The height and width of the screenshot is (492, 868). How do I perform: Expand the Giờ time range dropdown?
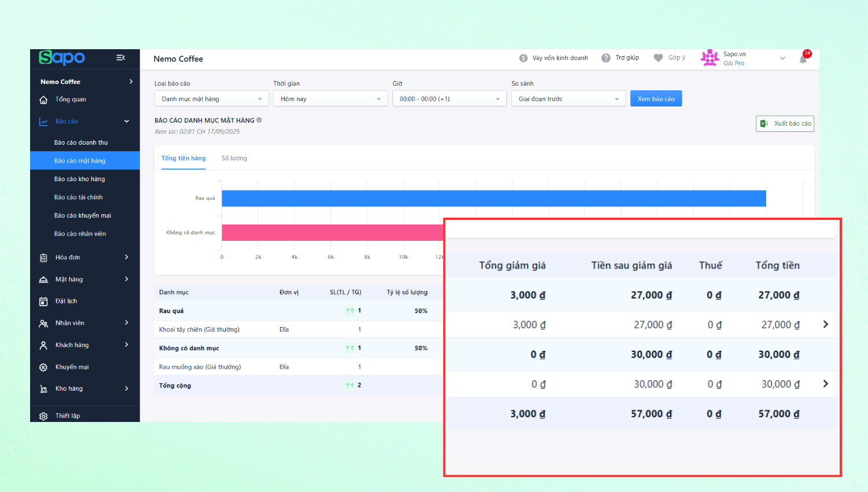[449, 99]
